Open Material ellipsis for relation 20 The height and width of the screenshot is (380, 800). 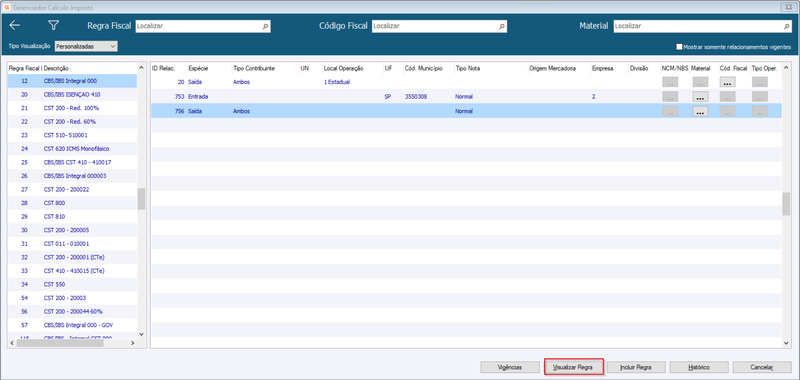[x=700, y=82]
